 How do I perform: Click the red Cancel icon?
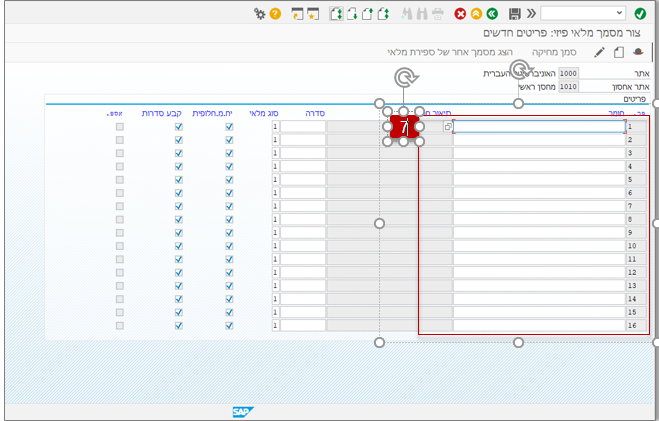pos(460,14)
